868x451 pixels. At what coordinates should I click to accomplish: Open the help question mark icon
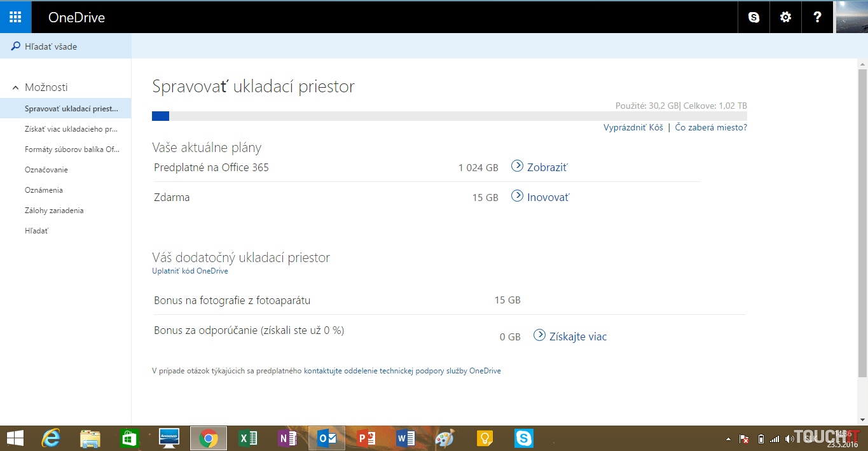click(817, 17)
